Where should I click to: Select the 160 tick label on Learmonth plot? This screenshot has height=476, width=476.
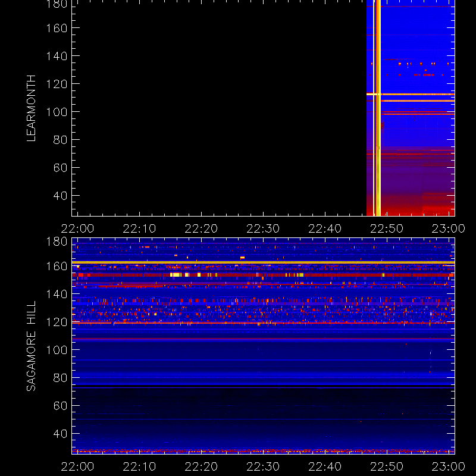tap(57, 28)
